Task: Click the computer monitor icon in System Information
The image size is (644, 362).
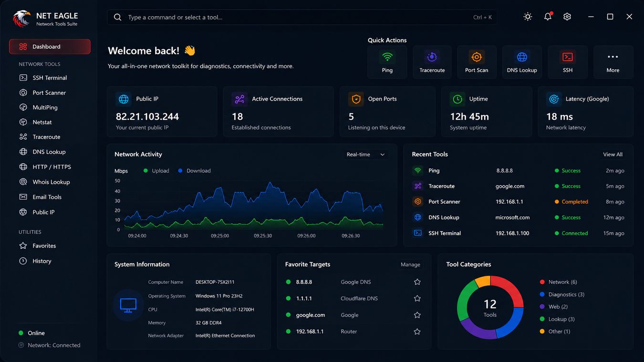Action: pyautogui.click(x=128, y=305)
